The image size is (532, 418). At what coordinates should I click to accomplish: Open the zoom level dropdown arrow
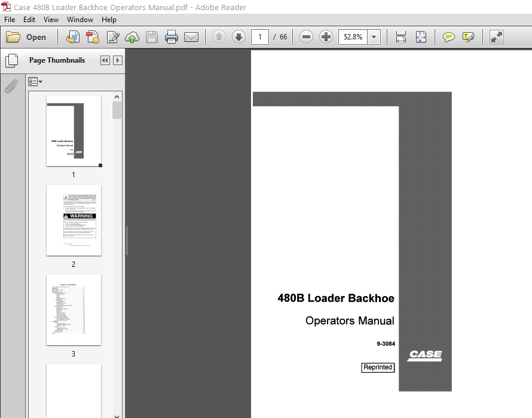point(374,36)
